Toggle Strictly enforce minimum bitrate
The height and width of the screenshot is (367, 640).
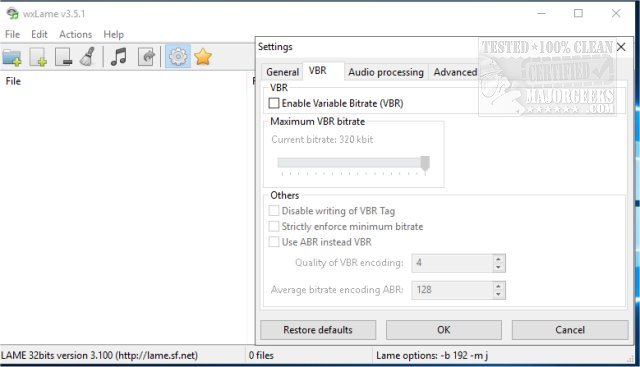tap(274, 226)
